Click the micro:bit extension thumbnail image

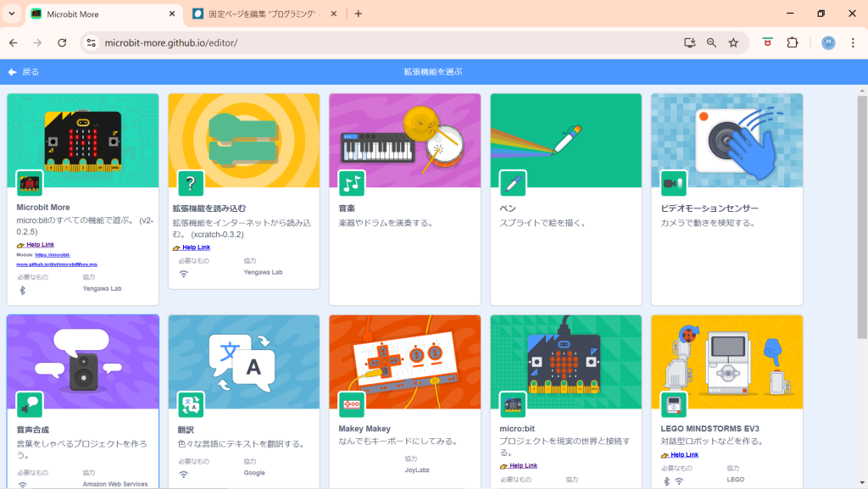[x=565, y=360]
